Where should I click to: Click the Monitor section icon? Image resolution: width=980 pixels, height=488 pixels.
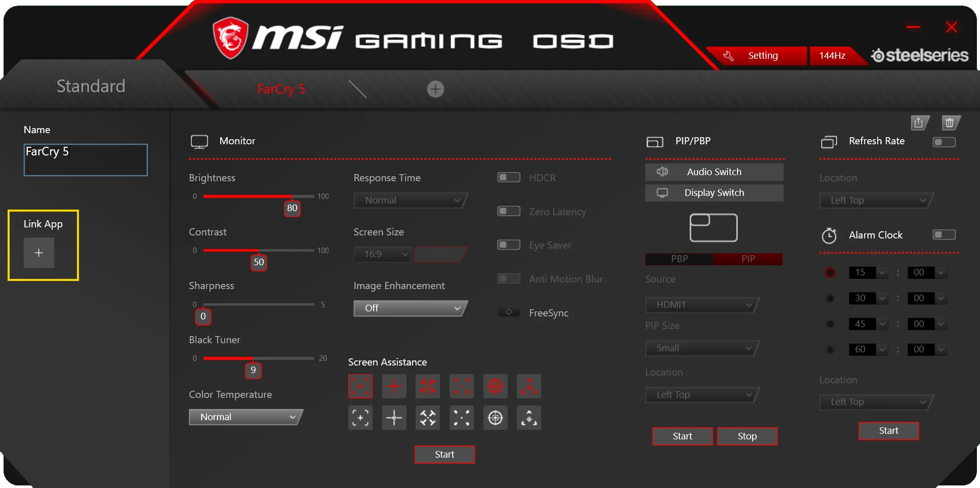coord(199,142)
